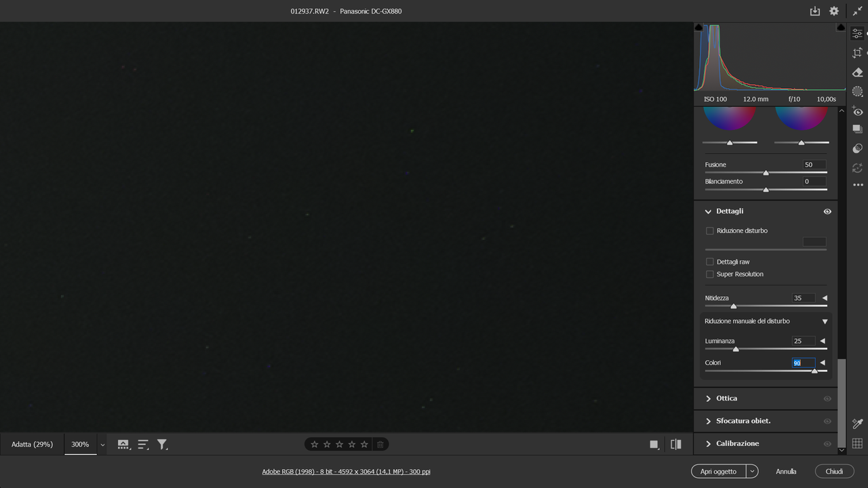The height and width of the screenshot is (488, 868).
Task: Collapse Riduzione manuale del disturbo section
Action: click(825, 321)
